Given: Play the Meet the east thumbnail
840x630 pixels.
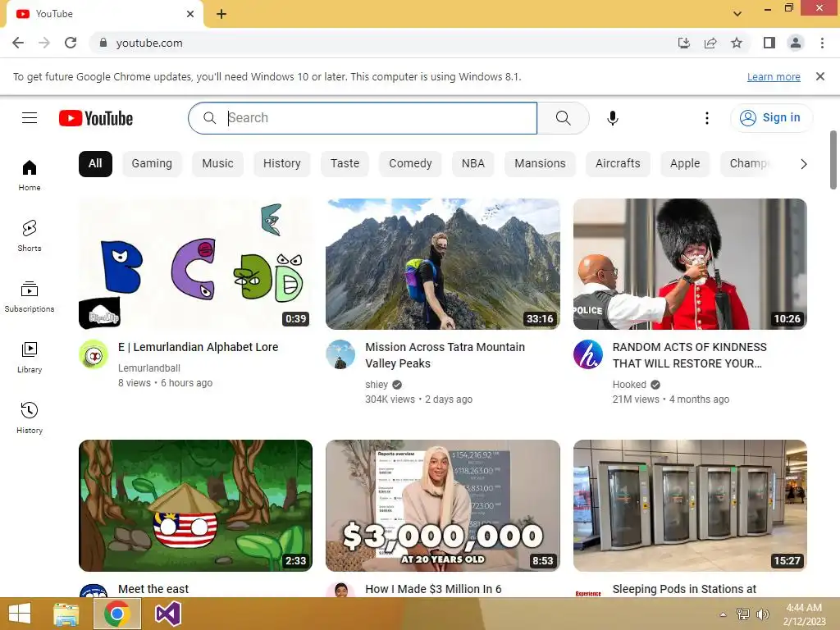Looking at the screenshot, I should (195, 505).
